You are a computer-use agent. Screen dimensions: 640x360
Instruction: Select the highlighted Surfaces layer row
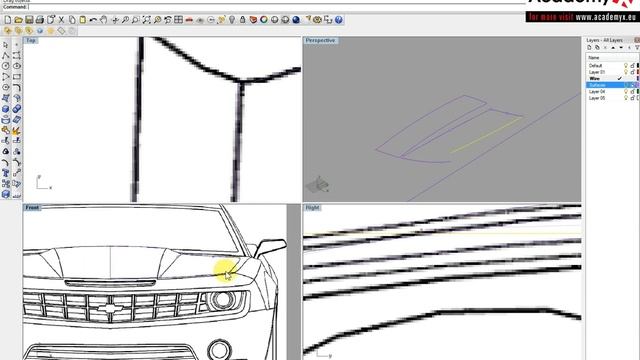[x=612, y=85]
